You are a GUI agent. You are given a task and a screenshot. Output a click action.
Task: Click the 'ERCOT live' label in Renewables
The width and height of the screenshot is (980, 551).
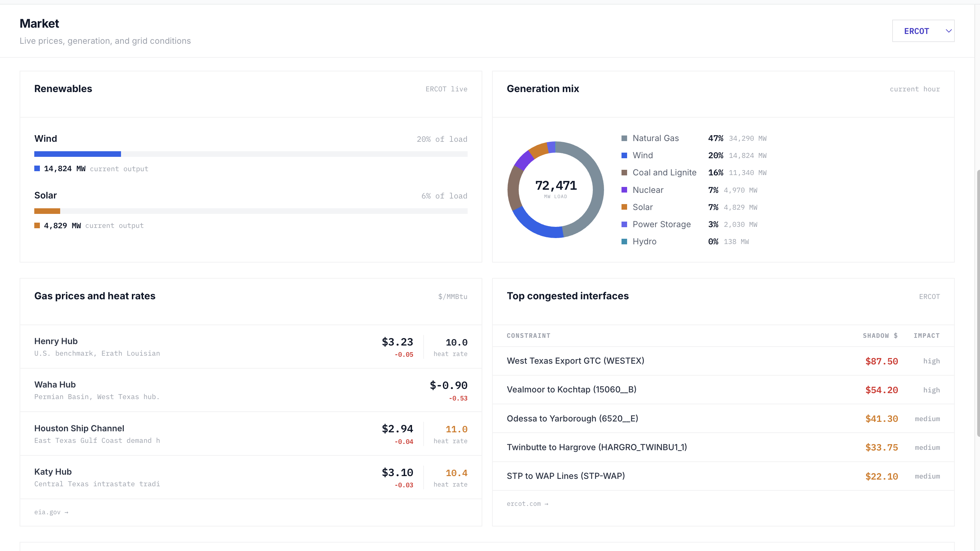point(446,89)
